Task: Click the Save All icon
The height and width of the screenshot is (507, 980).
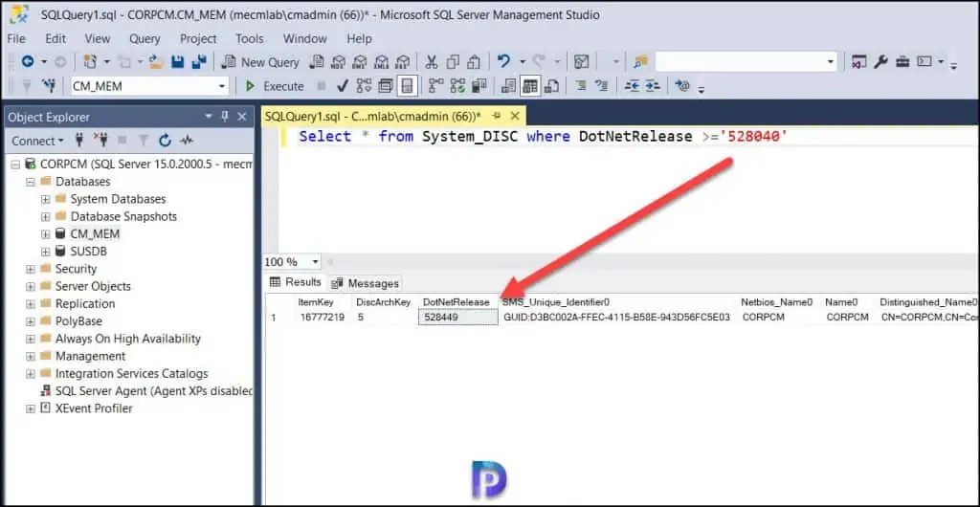Action: [x=199, y=62]
